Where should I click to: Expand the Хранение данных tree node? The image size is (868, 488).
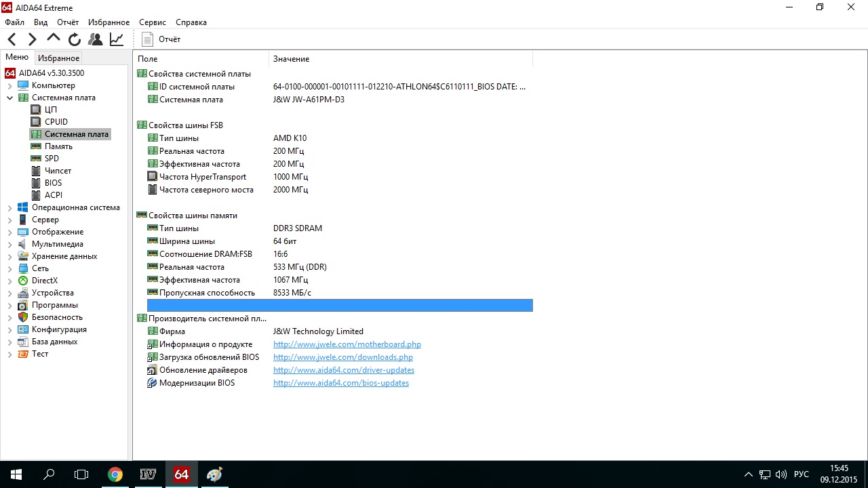pyautogui.click(x=10, y=257)
